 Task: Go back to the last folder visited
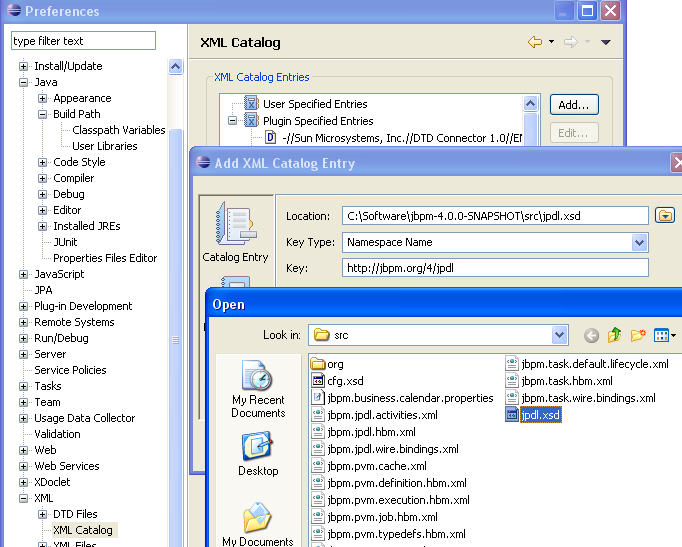tap(591, 336)
